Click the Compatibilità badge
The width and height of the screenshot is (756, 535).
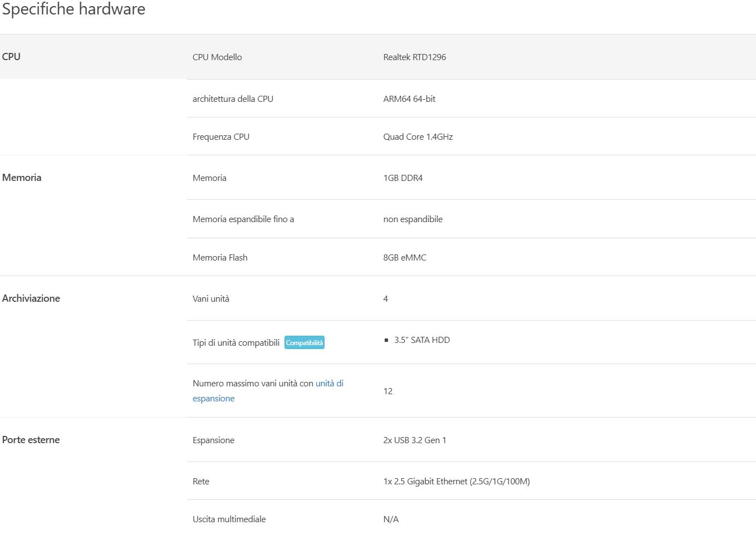(x=304, y=342)
